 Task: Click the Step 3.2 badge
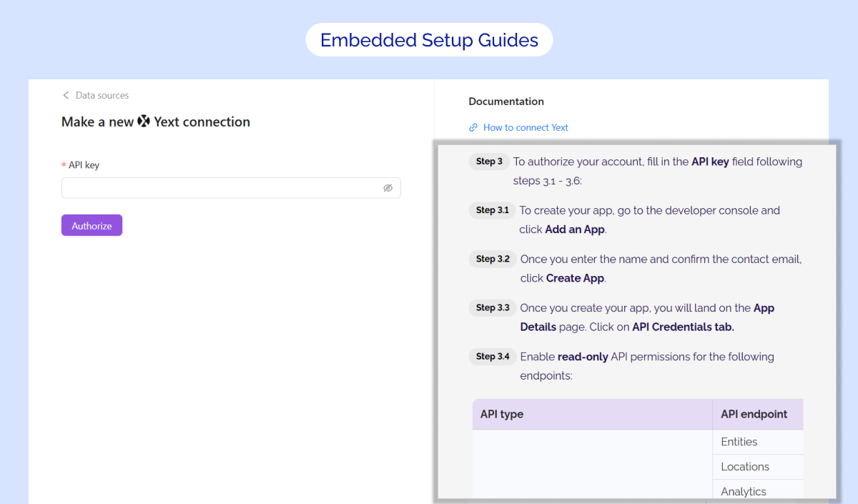click(x=493, y=259)
